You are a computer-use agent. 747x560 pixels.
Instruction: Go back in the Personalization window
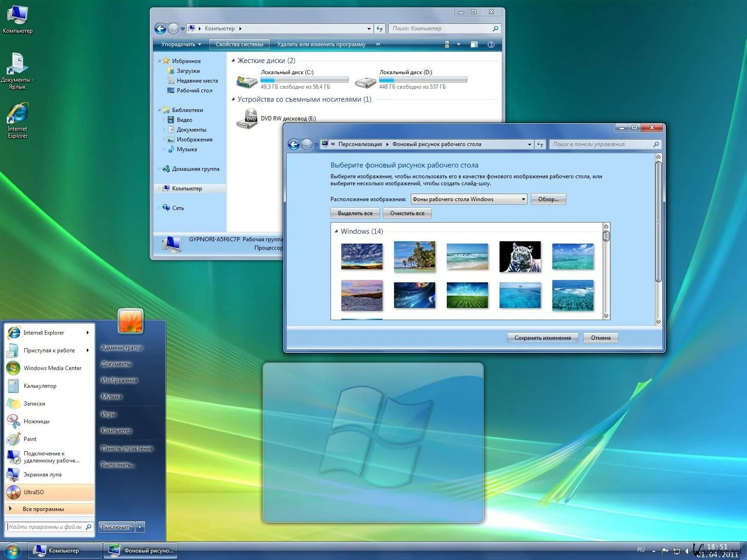pos(294,144)
